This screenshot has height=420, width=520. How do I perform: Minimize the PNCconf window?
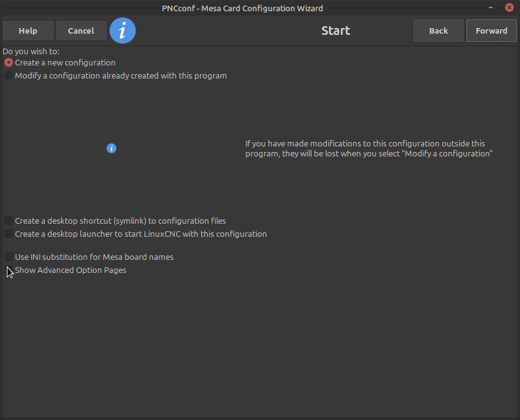point(491,7)
